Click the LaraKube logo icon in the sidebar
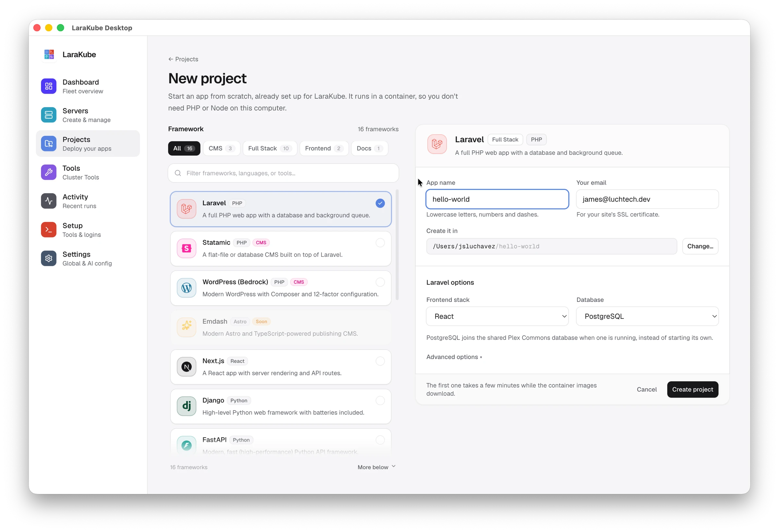Viewport: 779px width, 532px height. click(x=49, y=54)
